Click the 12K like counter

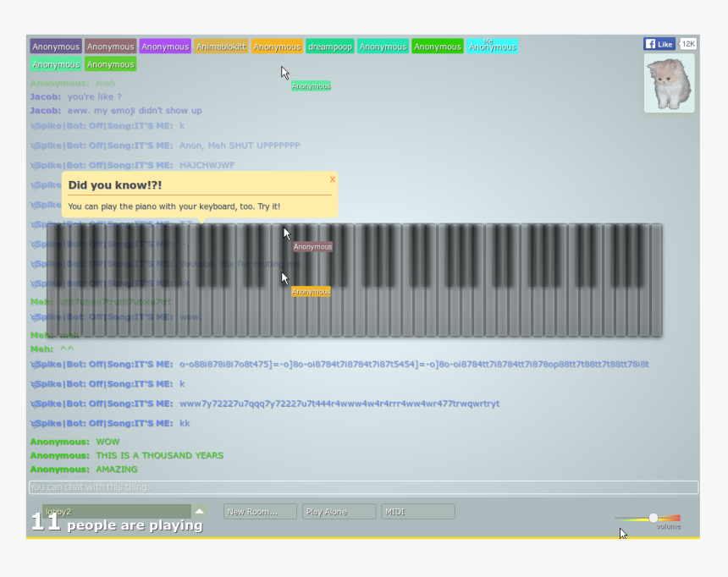[x=687, y=43]
